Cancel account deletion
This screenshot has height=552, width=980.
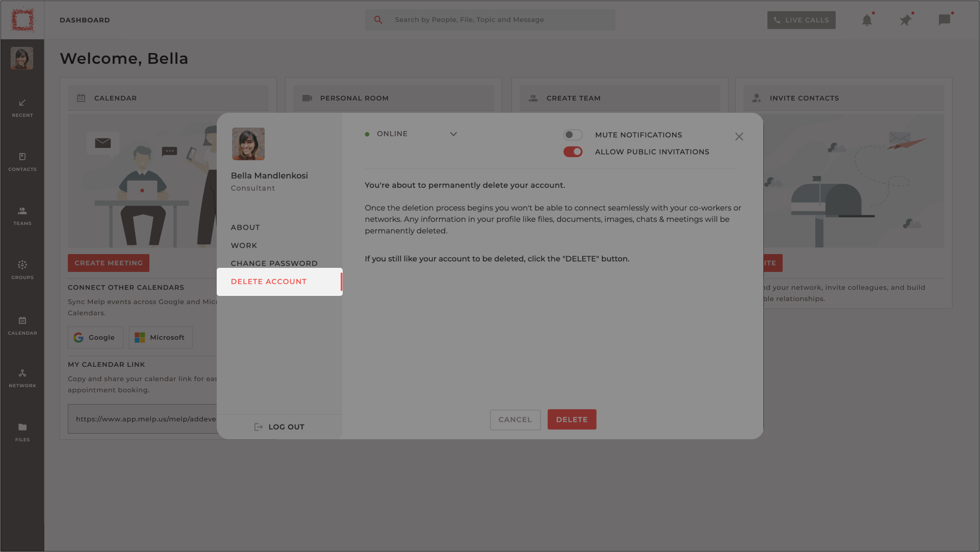coord(515,419)
